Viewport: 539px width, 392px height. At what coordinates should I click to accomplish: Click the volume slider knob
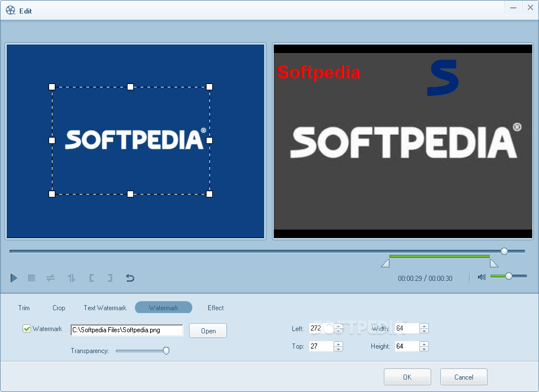(x=509, y=276)
